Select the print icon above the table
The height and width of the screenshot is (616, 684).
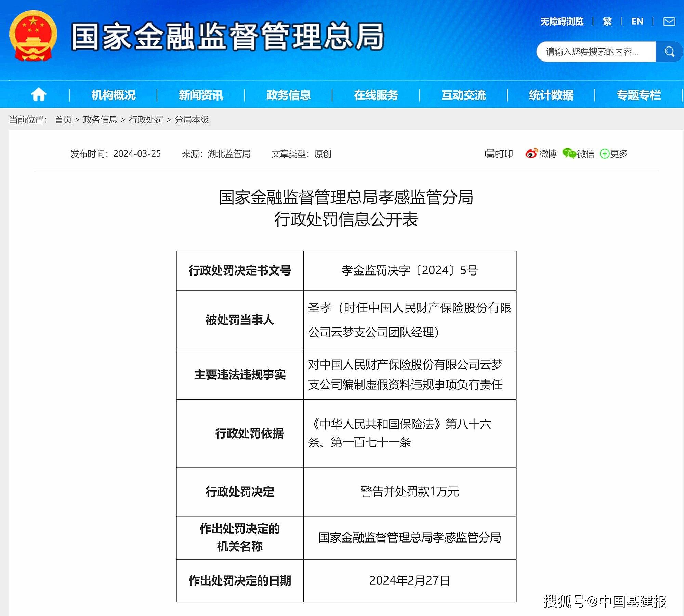(490, 154)
